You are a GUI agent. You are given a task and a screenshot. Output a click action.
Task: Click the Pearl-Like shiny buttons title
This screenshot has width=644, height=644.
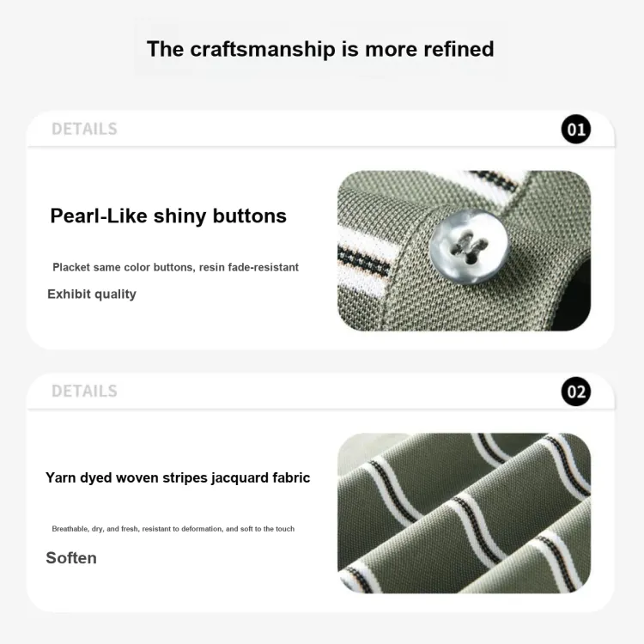(x=168, y=216)
